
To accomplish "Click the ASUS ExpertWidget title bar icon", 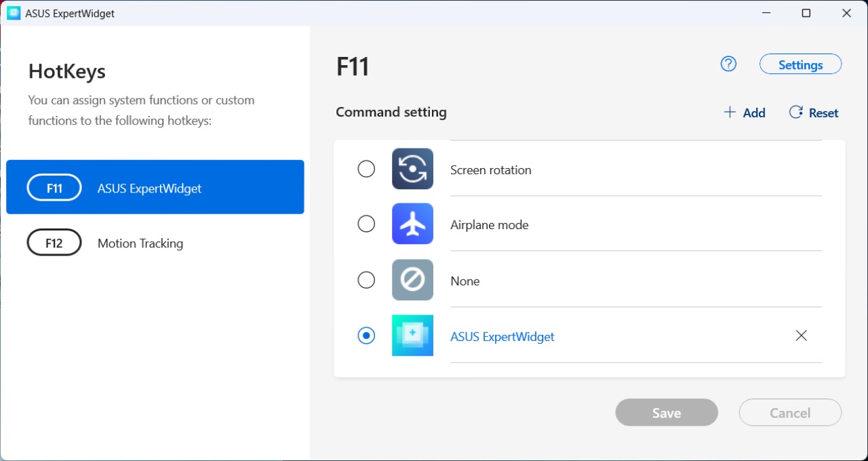I will (14, 13).
